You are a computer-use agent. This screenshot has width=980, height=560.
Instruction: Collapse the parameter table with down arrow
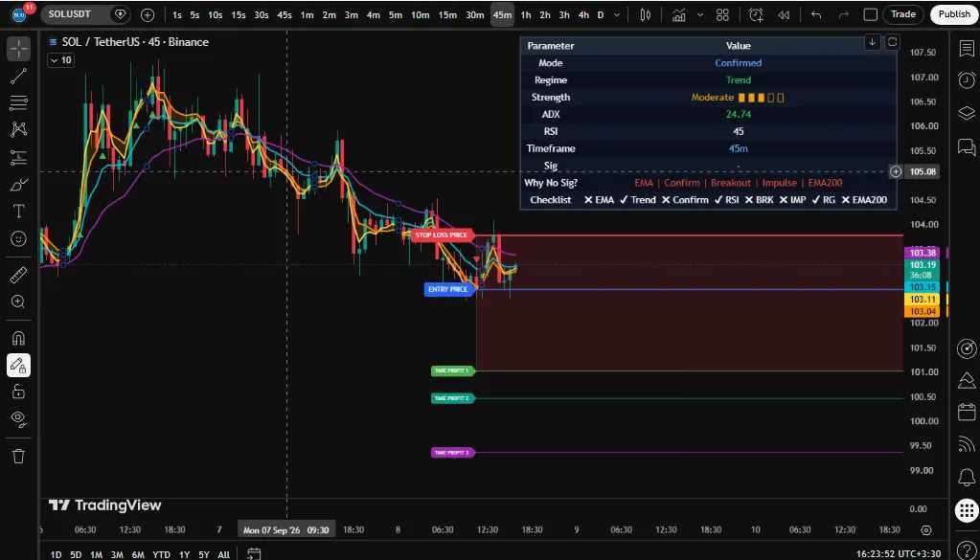click(x=872, y=42)
